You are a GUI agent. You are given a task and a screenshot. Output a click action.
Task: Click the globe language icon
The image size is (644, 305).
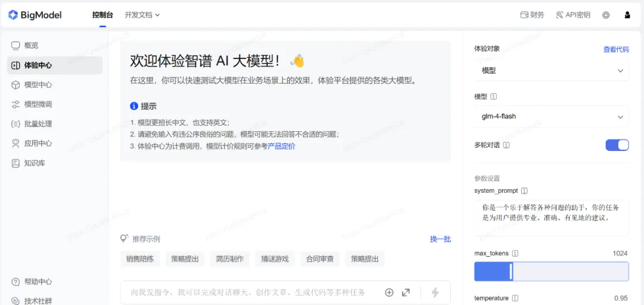click(606, 15)
